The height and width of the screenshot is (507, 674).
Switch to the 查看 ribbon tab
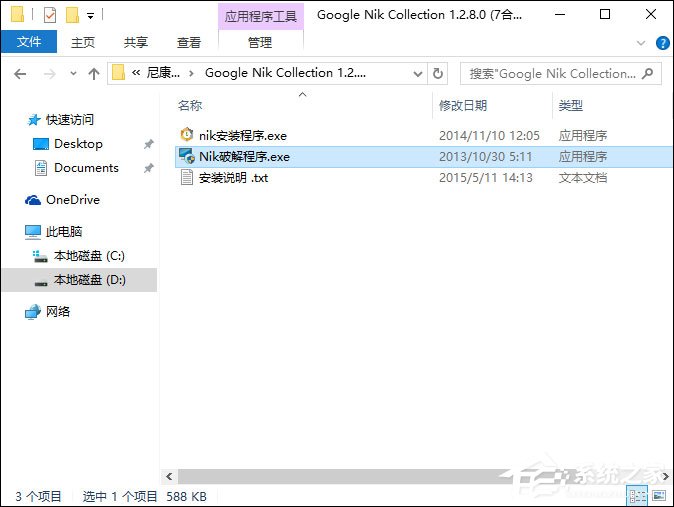pyautogui.click(x=189, y=42)
